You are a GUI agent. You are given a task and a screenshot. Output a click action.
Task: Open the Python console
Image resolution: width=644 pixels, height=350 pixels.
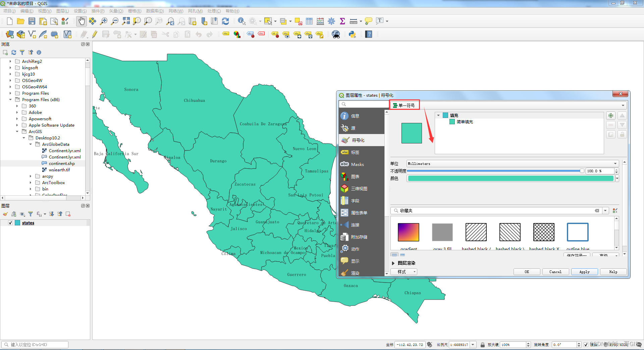[352, 34]
